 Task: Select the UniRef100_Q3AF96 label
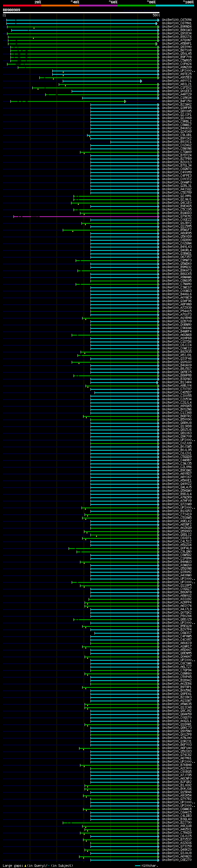pyautogui.click(x=177, y=301)
